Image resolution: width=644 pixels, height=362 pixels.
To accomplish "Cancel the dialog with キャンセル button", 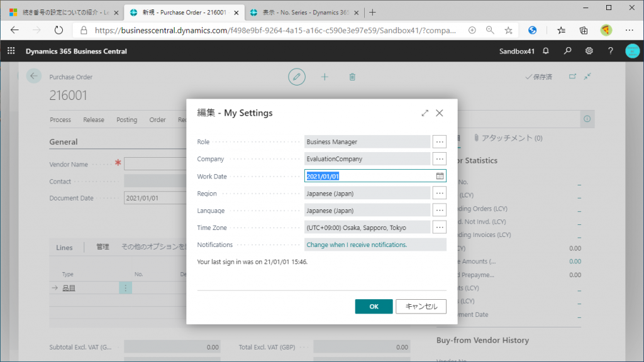I will (x=421, y=307).
